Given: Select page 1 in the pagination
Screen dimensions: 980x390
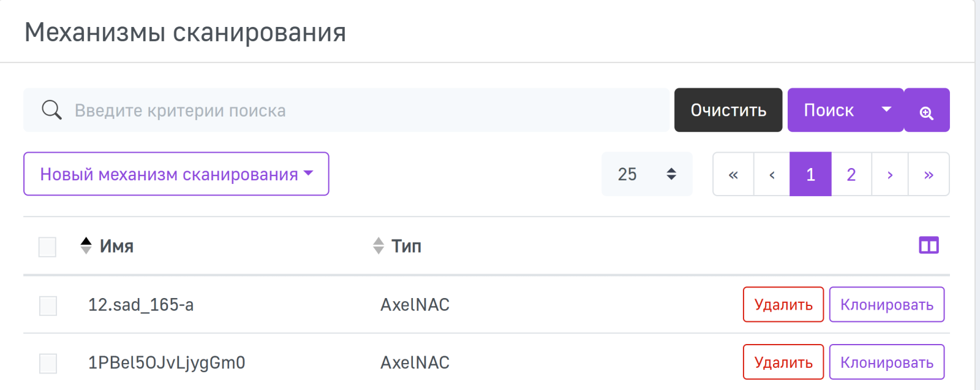Looking at the screenshot, I should [810, 175].
